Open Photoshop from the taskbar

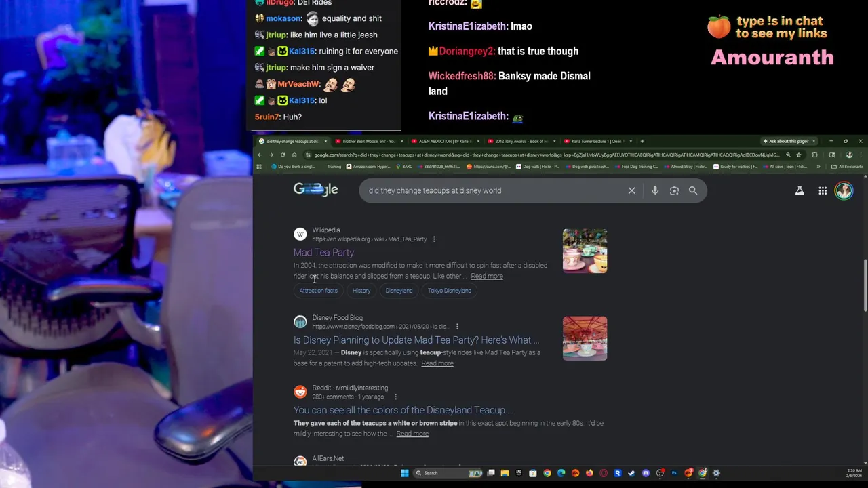click(674, 473)
